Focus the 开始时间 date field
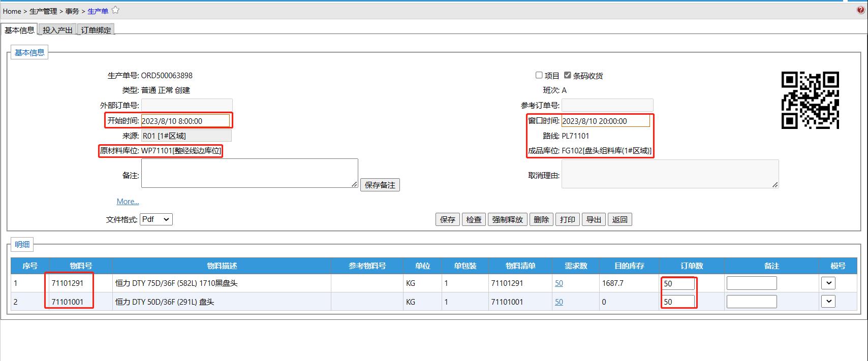The height and width of the screenshot is (361, 868). pyautogui.click(x=185, y=121)
